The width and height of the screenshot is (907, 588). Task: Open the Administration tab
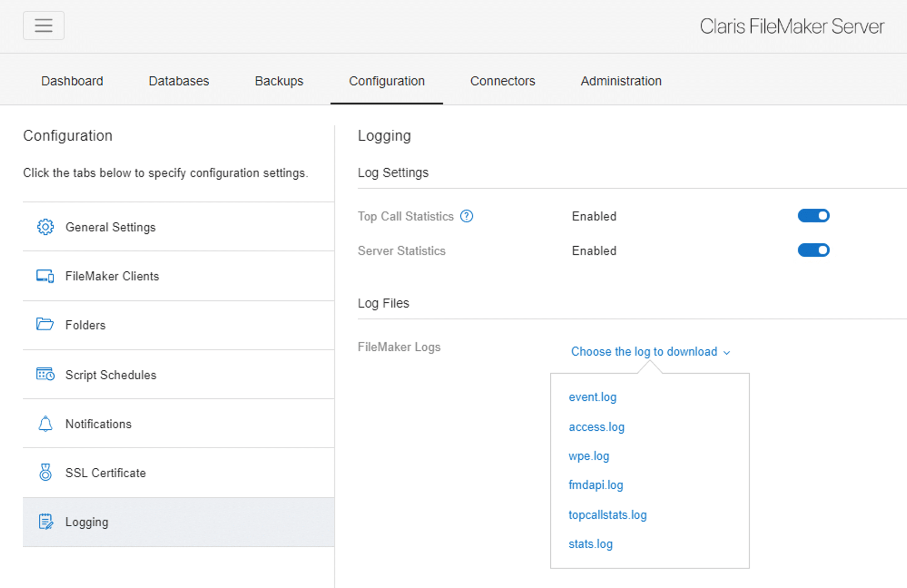(x=621, y=81)
